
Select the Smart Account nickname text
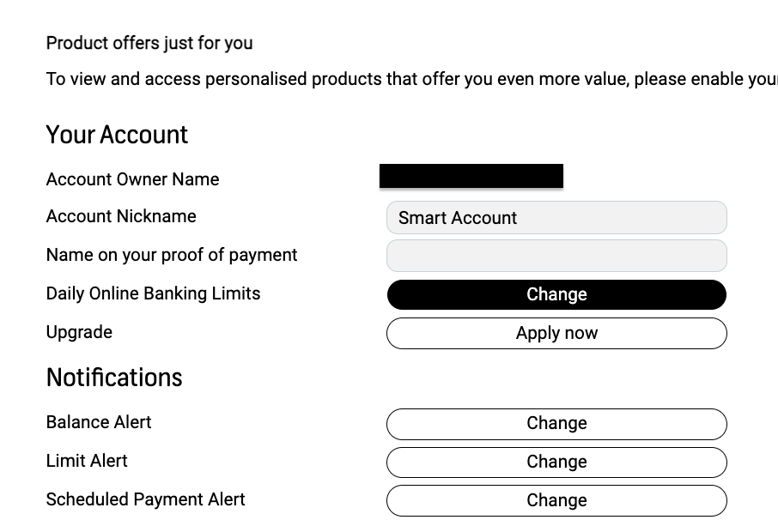pyautogui.click(x=457, y=218)
